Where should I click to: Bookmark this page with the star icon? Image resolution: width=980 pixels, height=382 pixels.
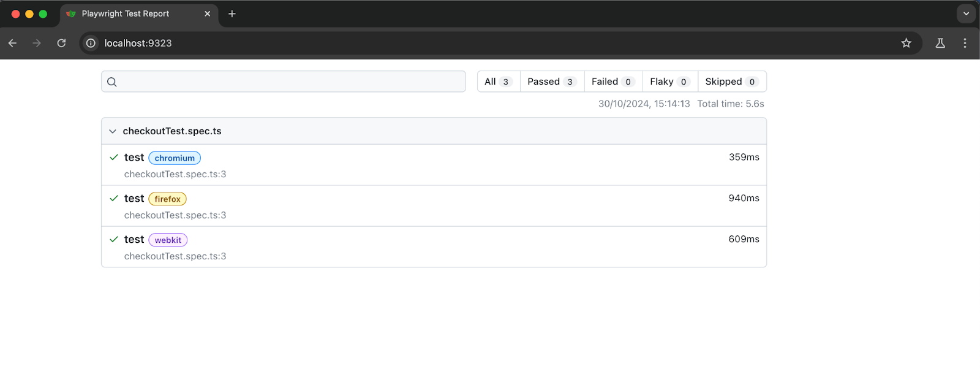point(906,43)
